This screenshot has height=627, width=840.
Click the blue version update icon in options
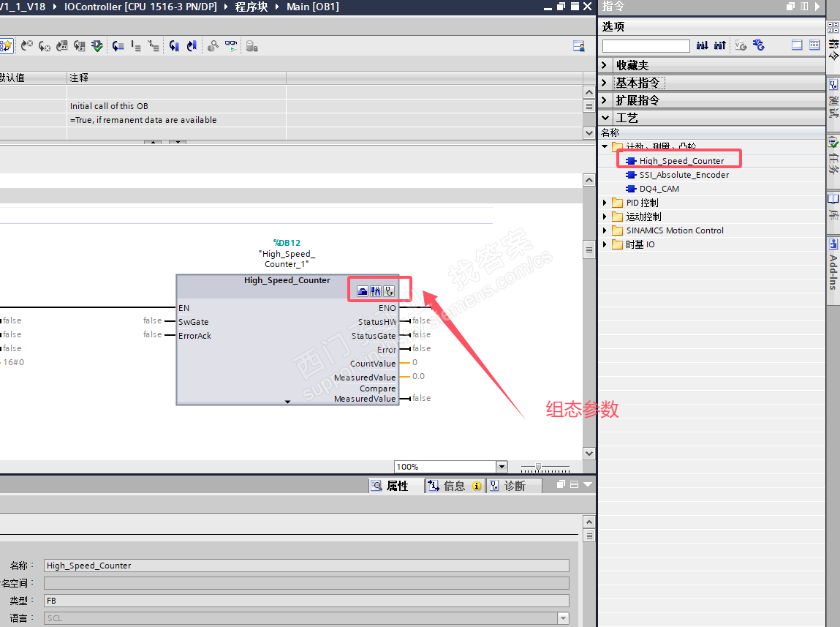(759, 45)
